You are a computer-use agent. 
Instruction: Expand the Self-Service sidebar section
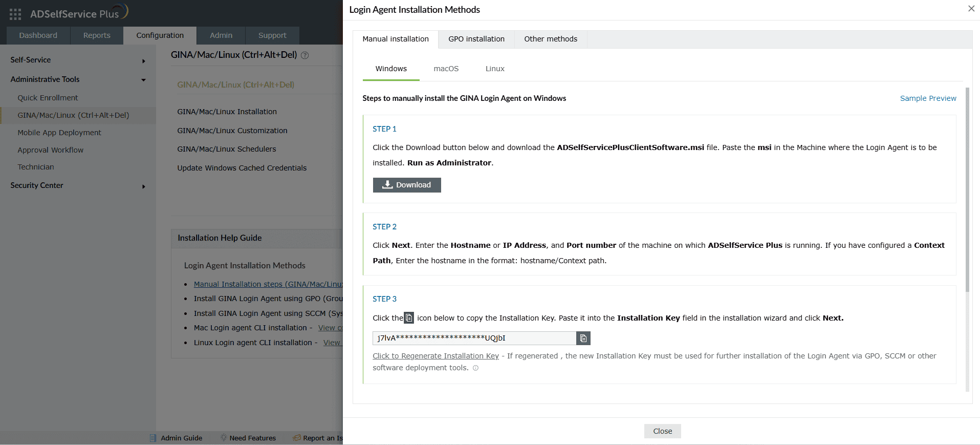click(x=144, y=61)
